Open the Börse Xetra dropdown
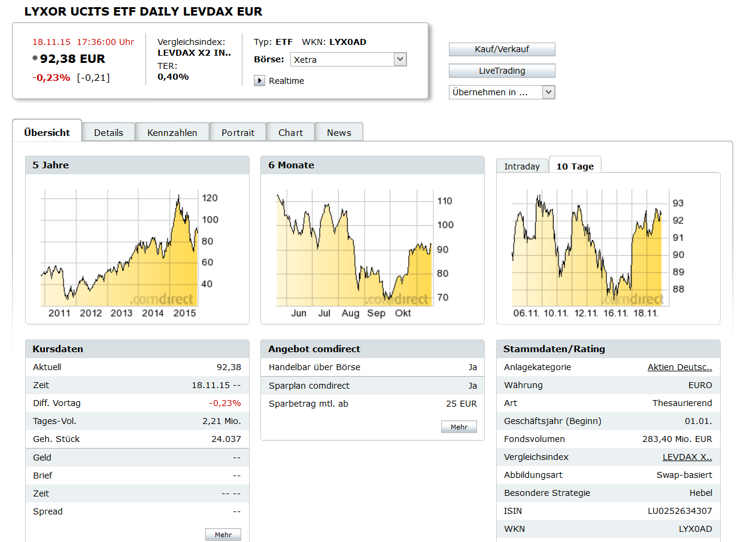The height and width of the screenshot is (542, 756). 348,59
